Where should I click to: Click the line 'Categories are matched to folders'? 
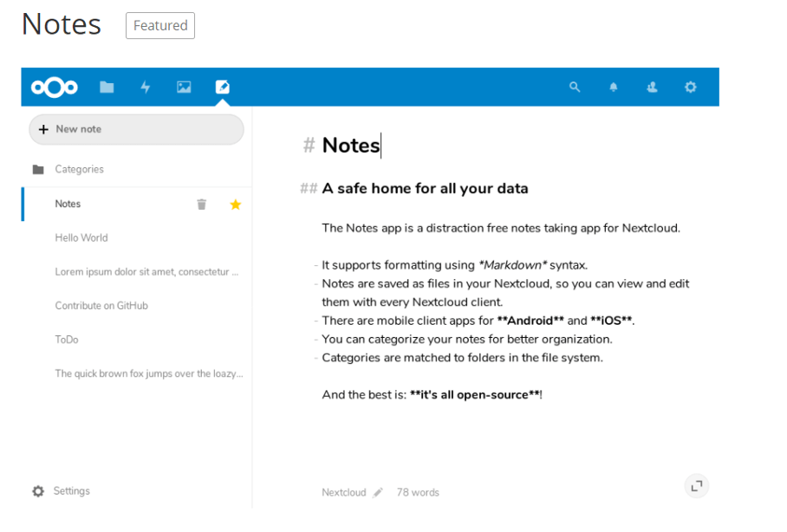pyautogui.click(x=462, y=358)
